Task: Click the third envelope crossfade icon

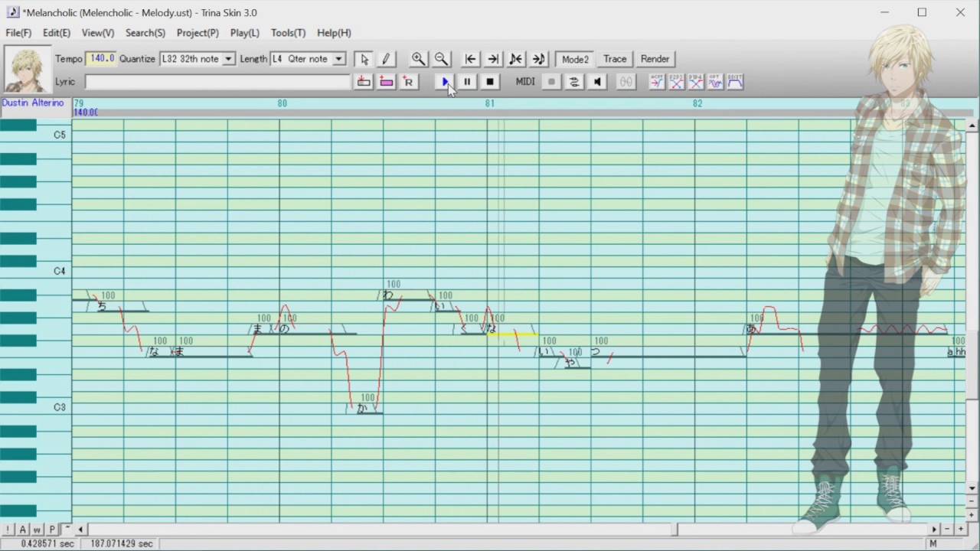Action: (696, 82)
